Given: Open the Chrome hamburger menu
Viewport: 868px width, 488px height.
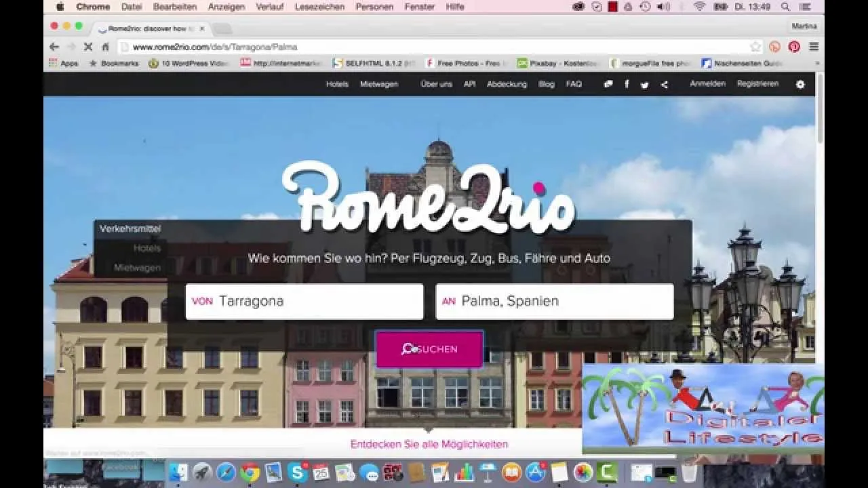Looking at the screenshot, I should (x=814, y=47).
